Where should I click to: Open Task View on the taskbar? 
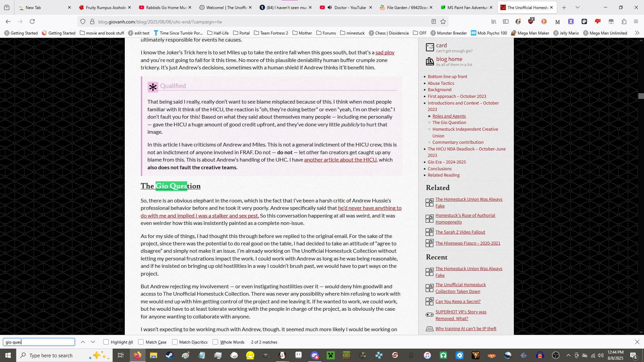click(x=121, y=355)
